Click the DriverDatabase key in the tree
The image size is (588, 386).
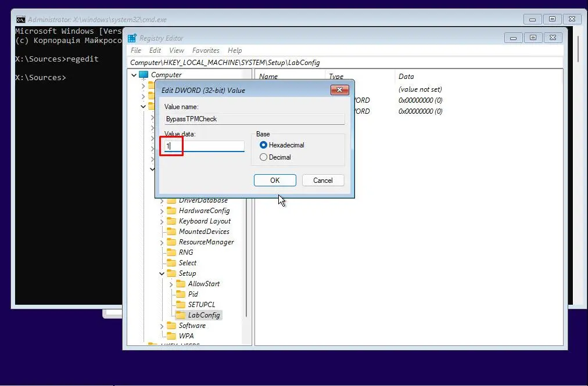(203, 200)
